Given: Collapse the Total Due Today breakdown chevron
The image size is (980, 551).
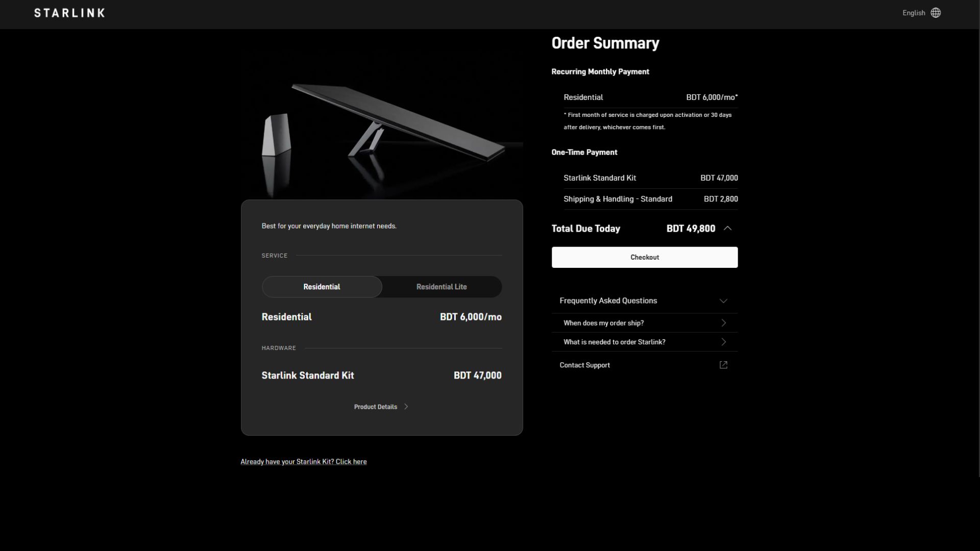Looking at the screenshot, I should [728, 229].
